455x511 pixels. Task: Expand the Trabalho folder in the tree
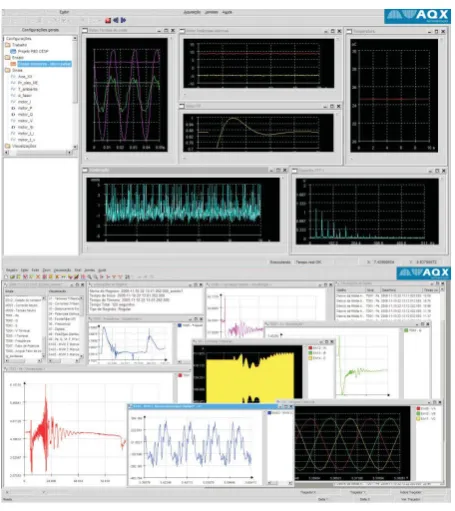[8, 45]
